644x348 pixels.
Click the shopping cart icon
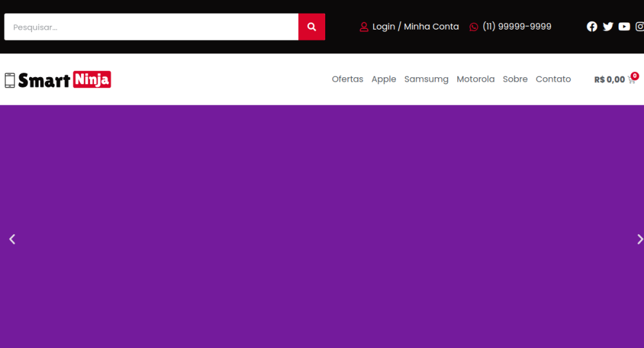click(x=632, y=80)
